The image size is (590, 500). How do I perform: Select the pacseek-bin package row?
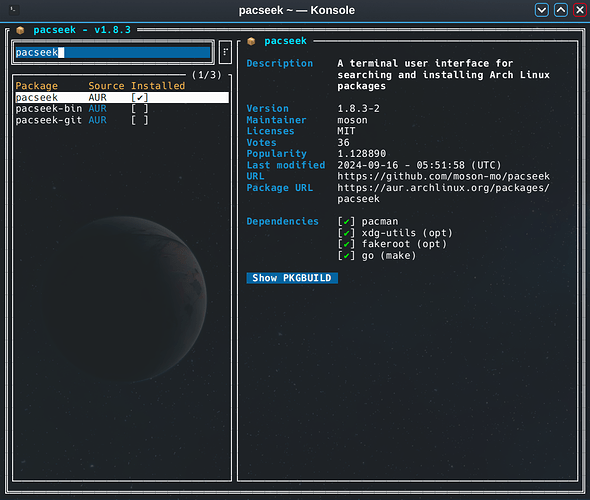click(x=122, y=109)
